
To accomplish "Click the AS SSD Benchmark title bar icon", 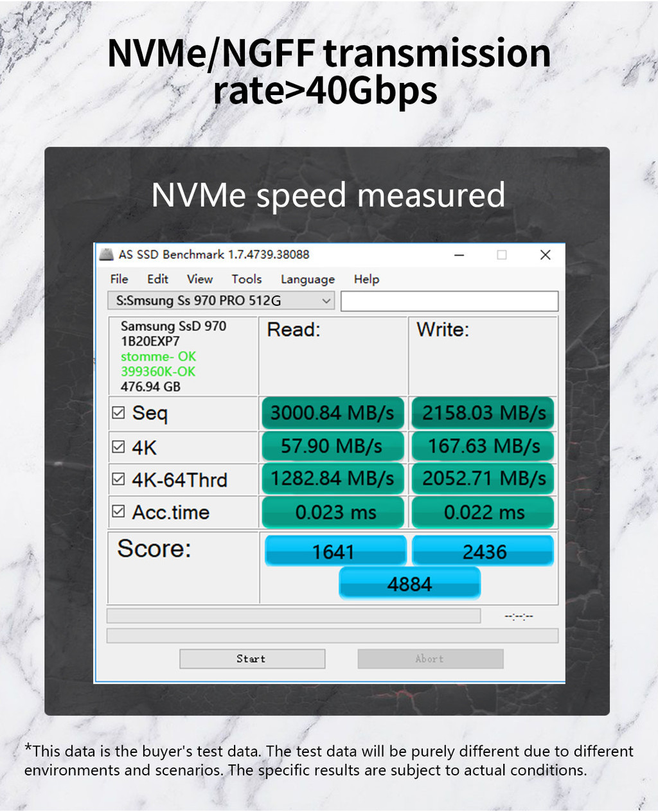I will [107, 254].
